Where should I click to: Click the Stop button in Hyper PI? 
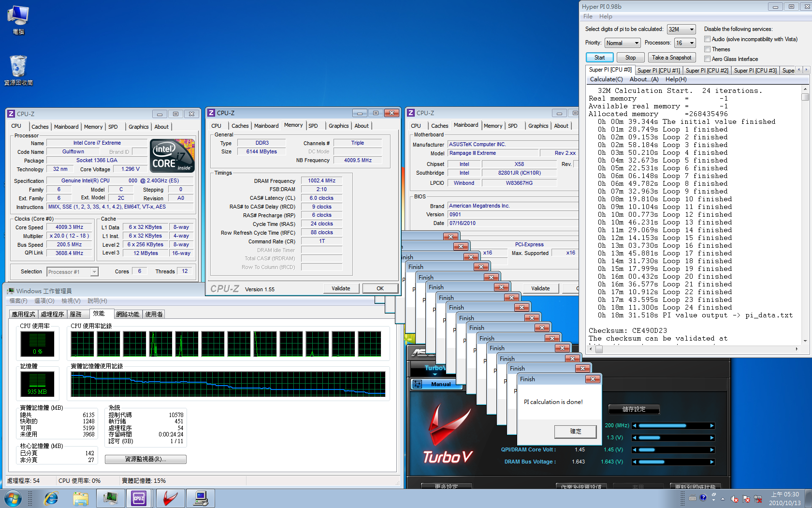tap(631, 58)
